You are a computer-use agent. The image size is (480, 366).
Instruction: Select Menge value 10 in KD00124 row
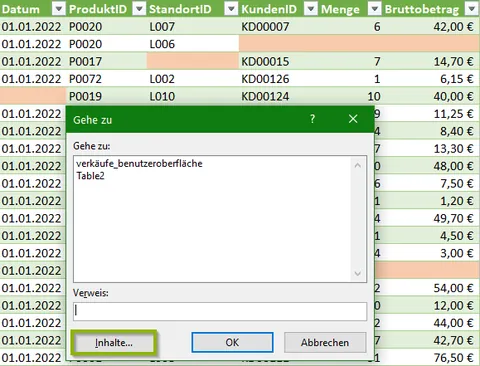coord(351,96)
